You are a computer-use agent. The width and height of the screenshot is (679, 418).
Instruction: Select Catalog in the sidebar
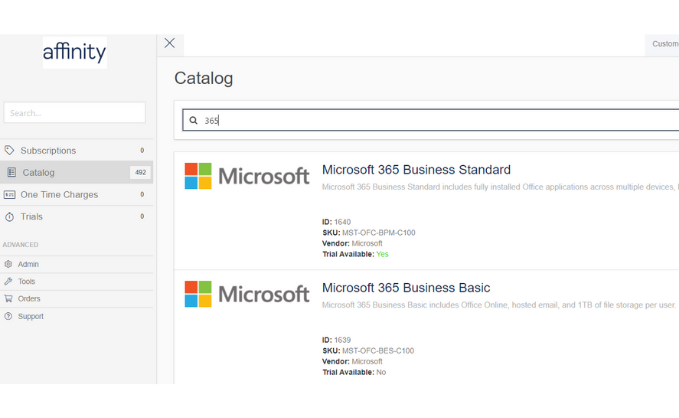76,172
